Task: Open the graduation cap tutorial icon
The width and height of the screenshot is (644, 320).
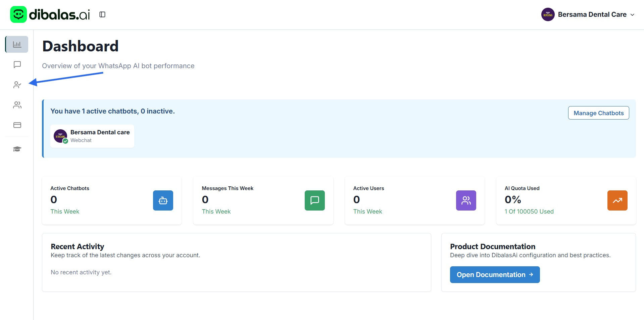Action: pyautogui.click(x=17, y=149)
